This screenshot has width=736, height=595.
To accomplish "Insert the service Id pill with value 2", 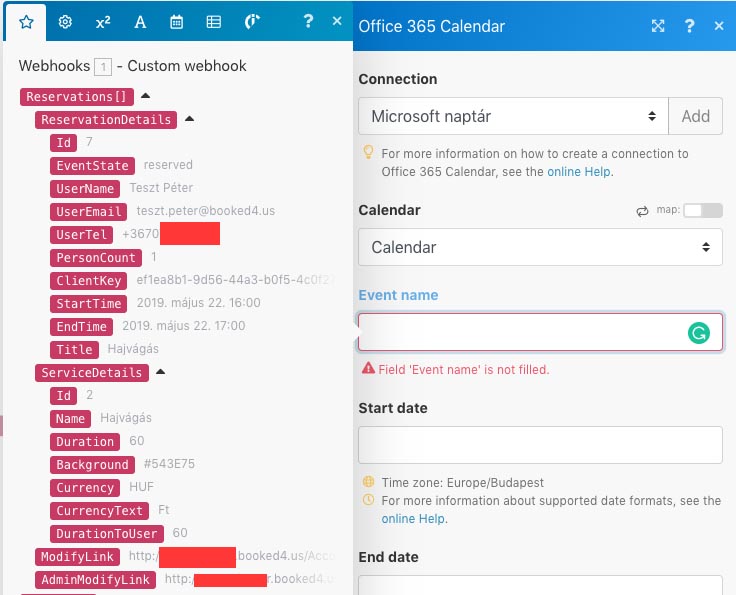I will tap(63, 396).
